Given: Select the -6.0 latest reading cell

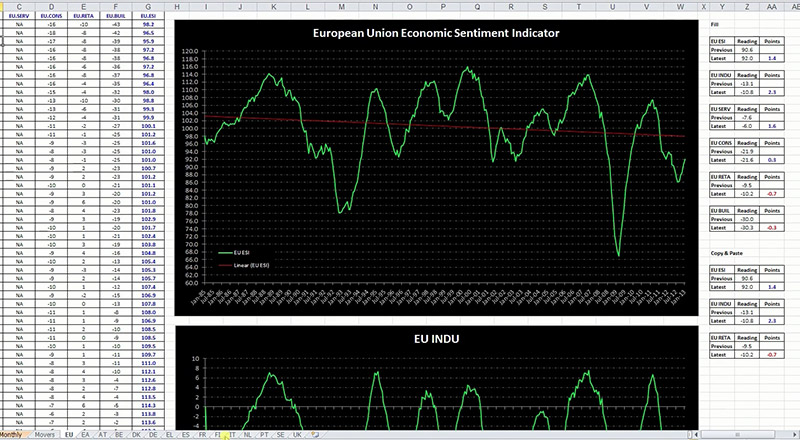Looking at the screenshot, I should coord(747,126).
